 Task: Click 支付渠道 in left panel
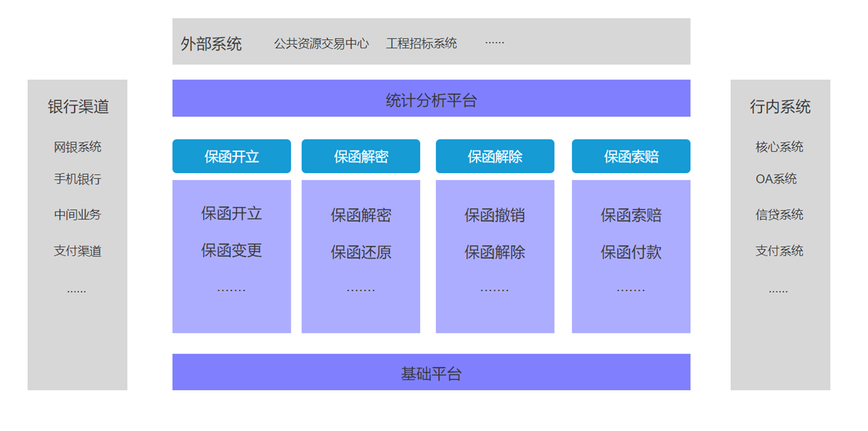78,251
